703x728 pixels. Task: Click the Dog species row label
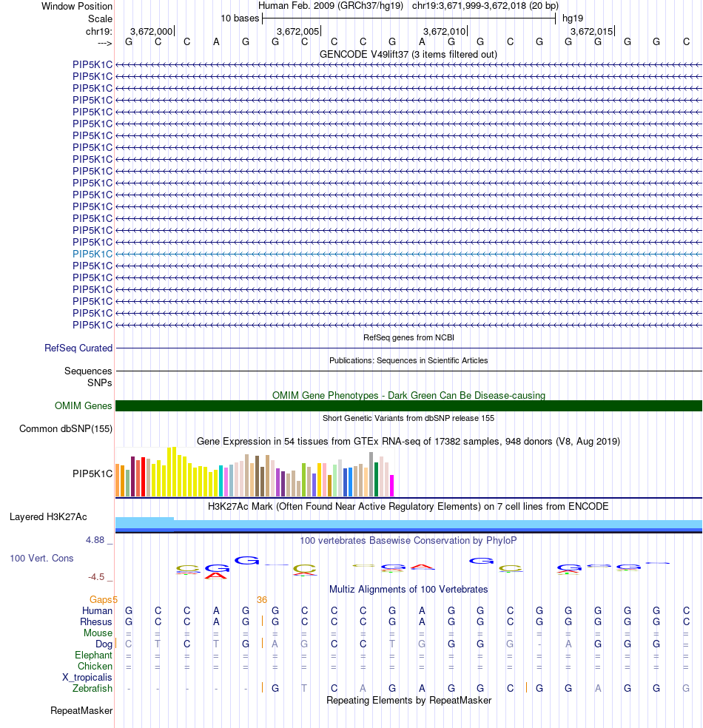(104, 644)
